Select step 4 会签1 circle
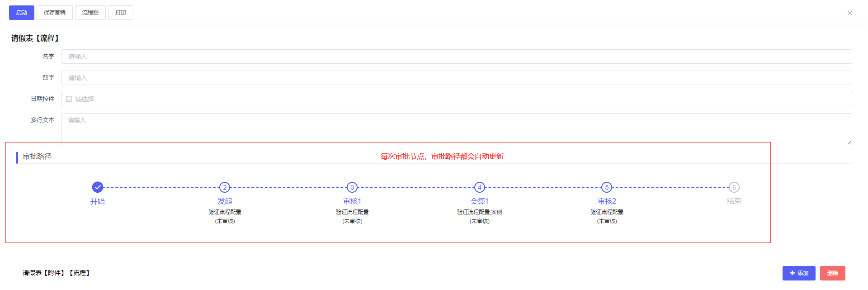The height and width of the screenshot is (290, 868). (x=480, y=187)
